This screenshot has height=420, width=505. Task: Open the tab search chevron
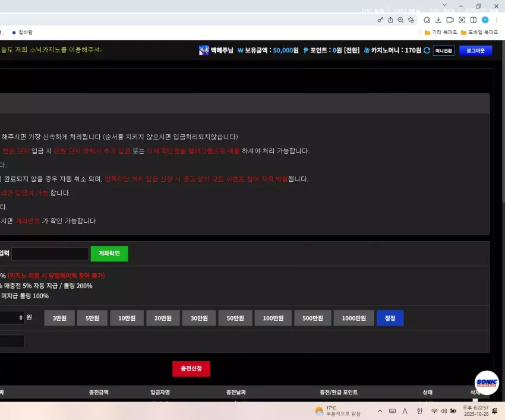click(x=444, y=5)
